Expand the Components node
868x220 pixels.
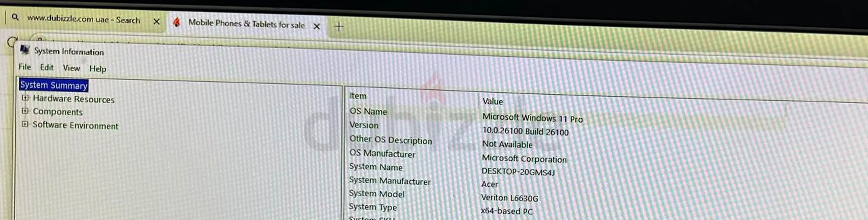[25, 111]
